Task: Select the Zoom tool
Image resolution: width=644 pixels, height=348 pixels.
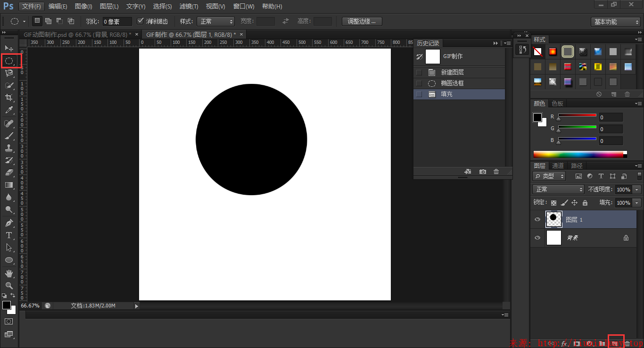Action: point(9,285)
